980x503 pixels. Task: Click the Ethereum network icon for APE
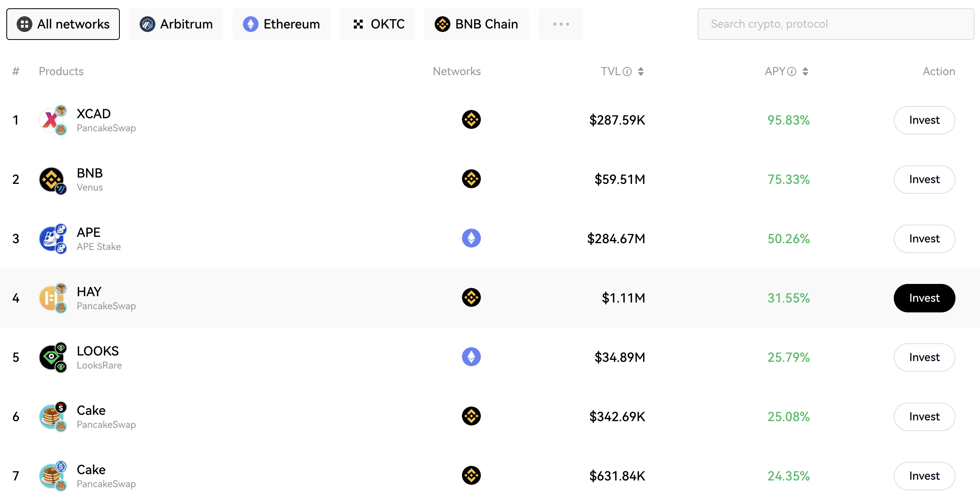[472, 238]
